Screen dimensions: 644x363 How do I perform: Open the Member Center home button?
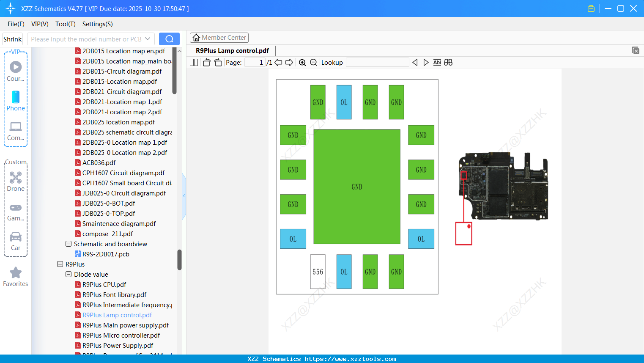219,38
